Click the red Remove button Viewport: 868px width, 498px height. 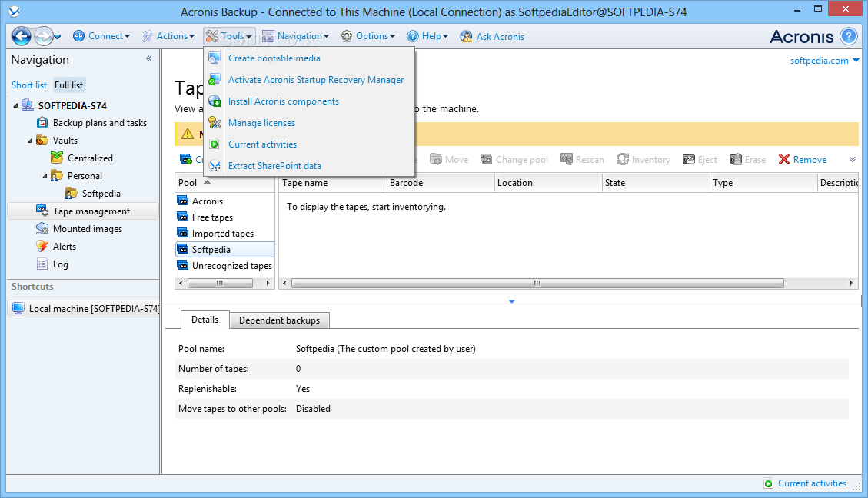pos(802,159)
